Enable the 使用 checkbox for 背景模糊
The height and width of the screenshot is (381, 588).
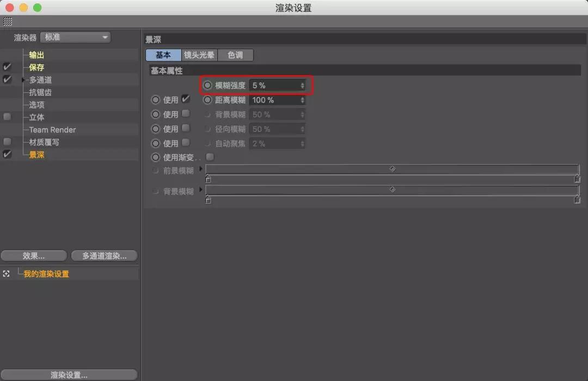(x=186, y=113)
